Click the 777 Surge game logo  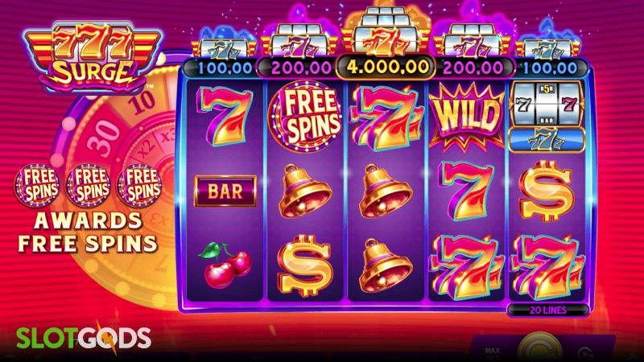[x=93, y=56]
